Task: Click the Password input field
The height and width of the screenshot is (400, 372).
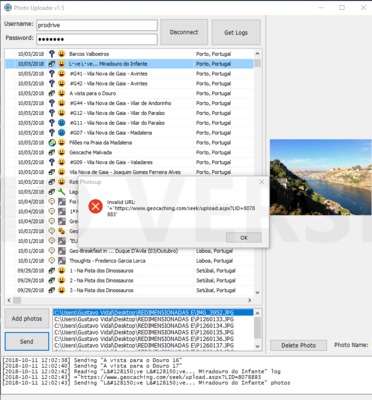Action: pyautogui.click(x=97, y=39)
